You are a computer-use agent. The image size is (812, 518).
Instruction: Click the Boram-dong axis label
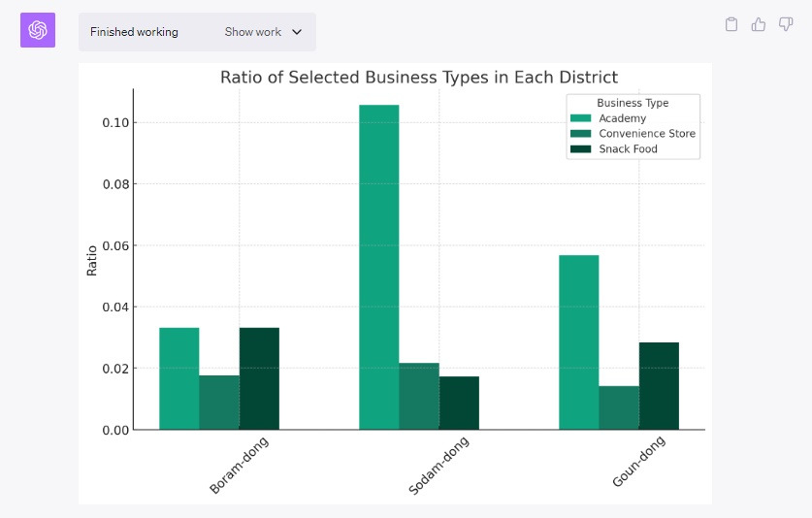point(239,466)
